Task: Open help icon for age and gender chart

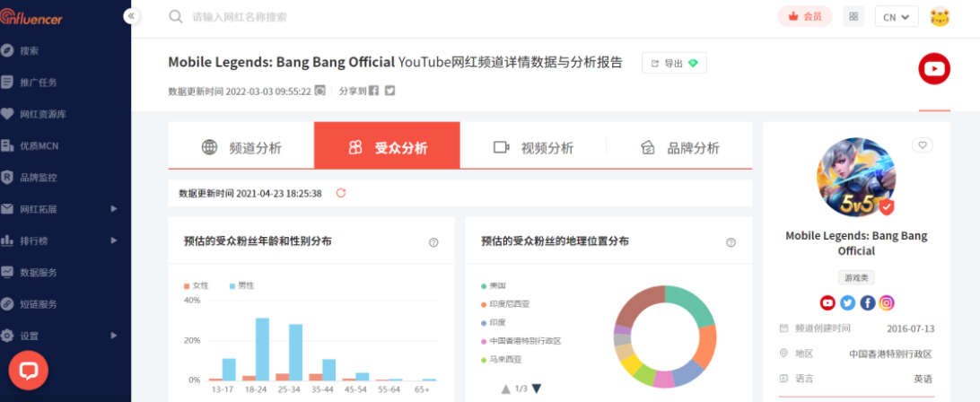Action: coord(433,242)
